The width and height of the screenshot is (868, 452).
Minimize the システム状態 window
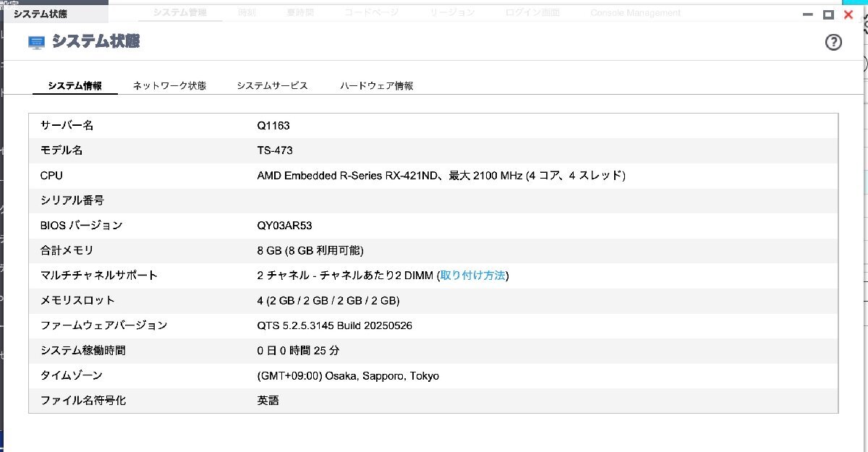coord(808,14)
